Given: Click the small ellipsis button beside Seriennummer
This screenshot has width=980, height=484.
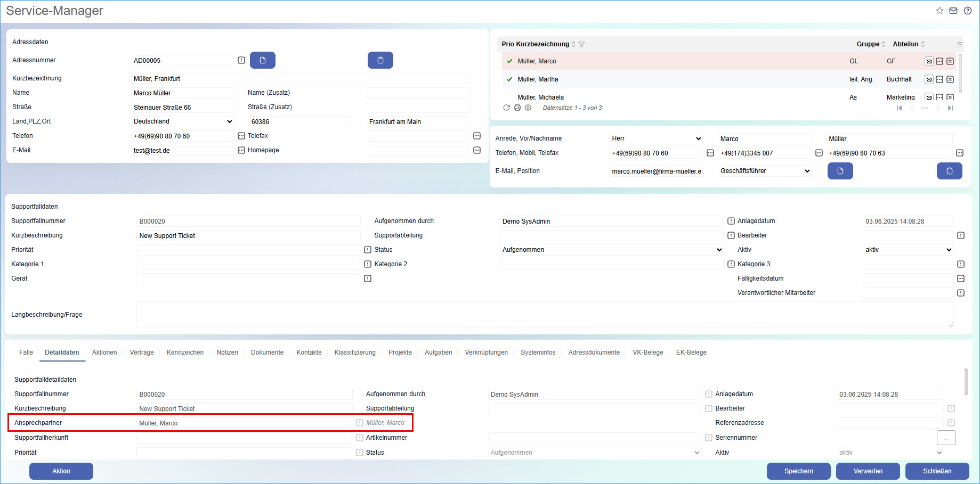Looking at the screenshot, I should click(x=946, y=438).
